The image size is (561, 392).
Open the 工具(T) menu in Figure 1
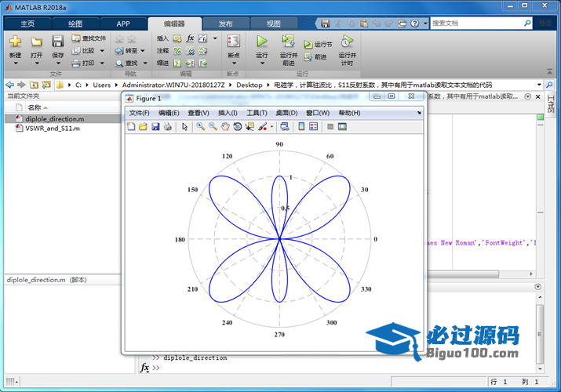point(257,113)
